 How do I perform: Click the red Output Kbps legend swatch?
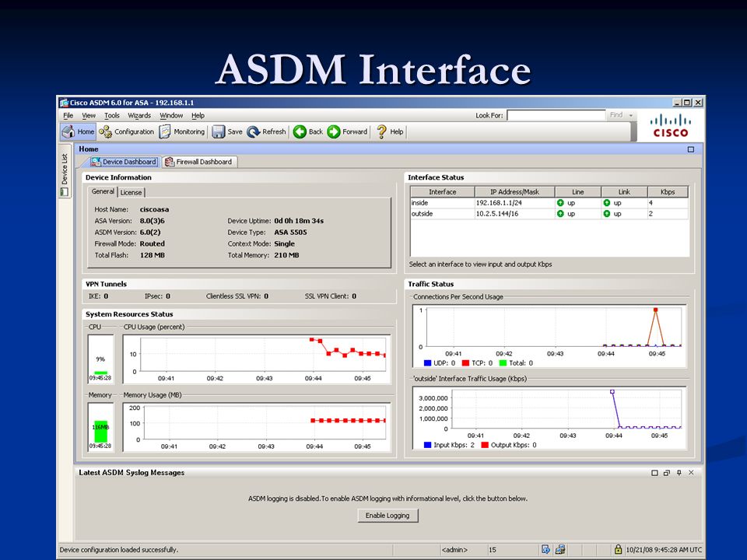point(485,445)
